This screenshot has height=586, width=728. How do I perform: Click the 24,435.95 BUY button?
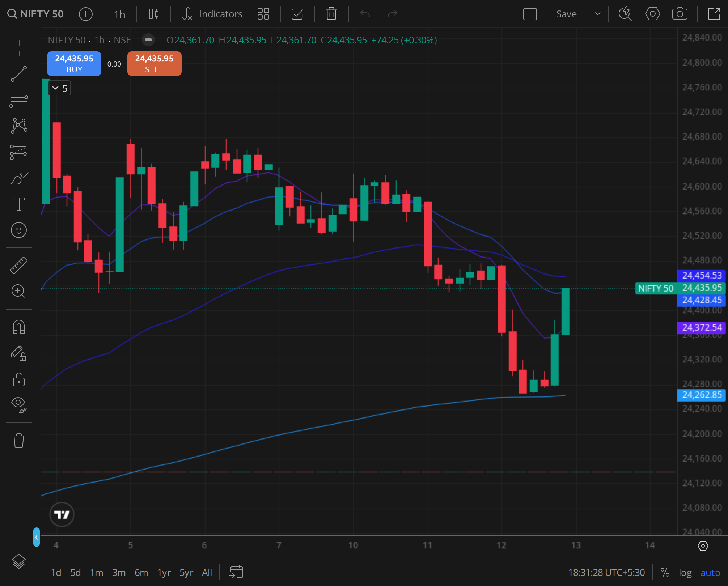(74, 64)
